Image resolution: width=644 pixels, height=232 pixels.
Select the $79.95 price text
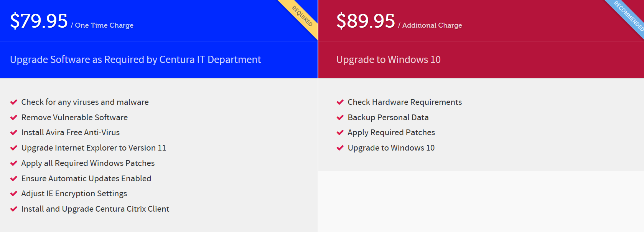click(x=39, y=21)
